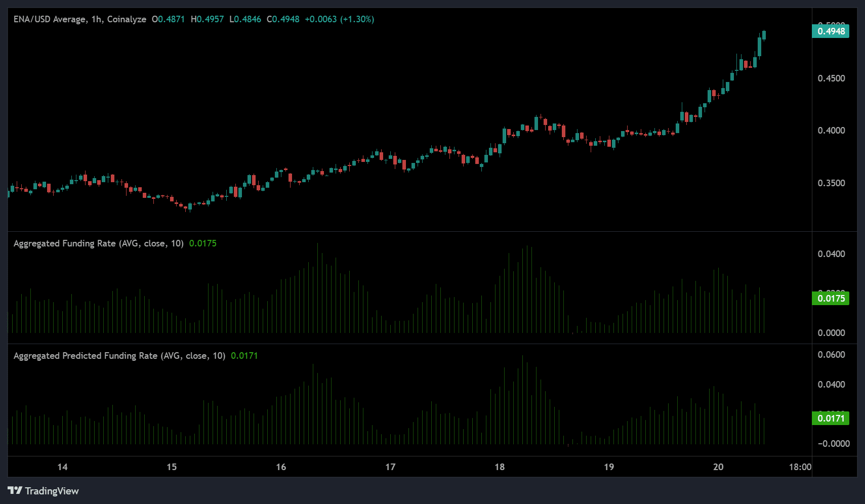Click the green 0.0175 funding rate axis tag

(831, 299)
